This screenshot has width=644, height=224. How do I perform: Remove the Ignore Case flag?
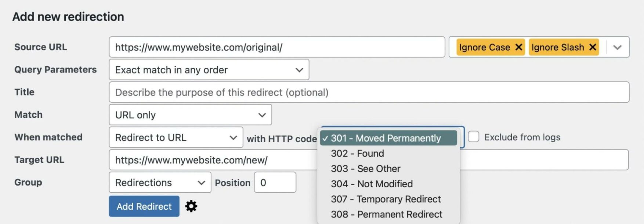[518, 47]
